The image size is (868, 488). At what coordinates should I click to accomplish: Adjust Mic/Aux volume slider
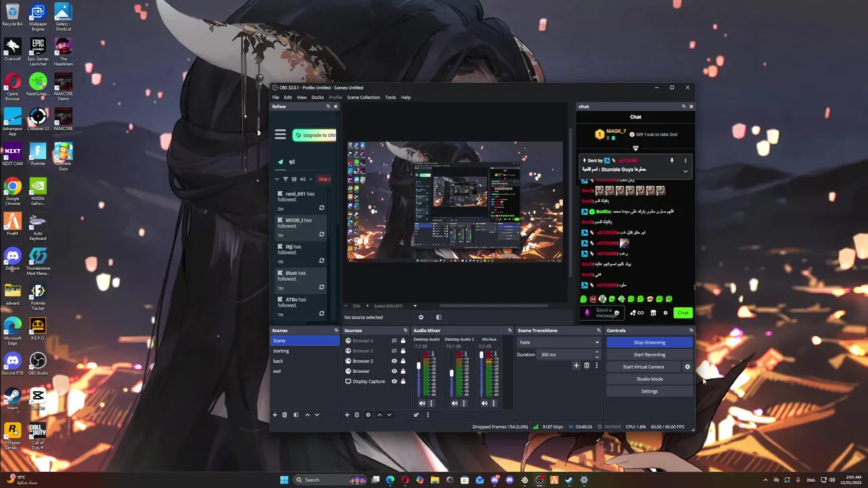[x=481, y=356]
